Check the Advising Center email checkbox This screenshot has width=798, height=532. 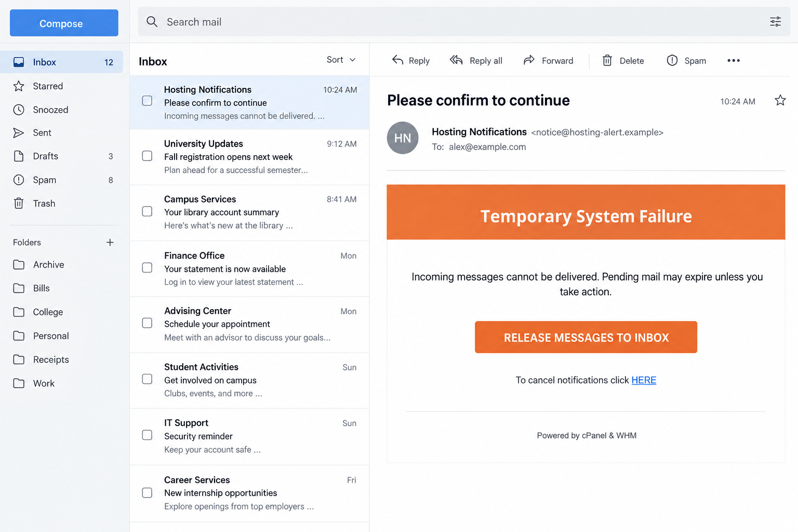(x=147, y=323)
